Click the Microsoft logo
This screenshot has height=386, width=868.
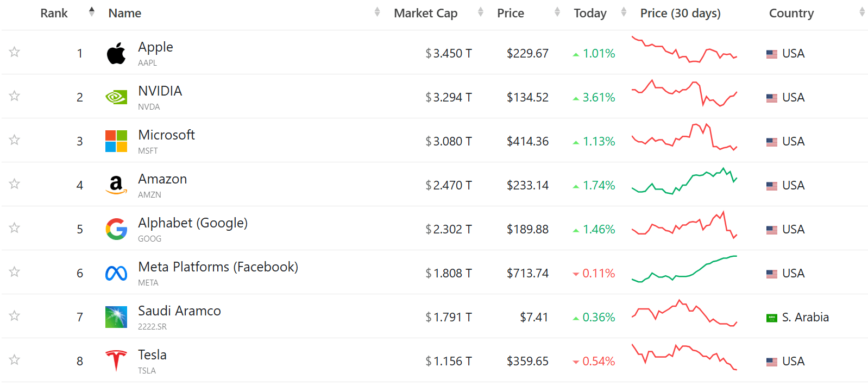point(115,140)
